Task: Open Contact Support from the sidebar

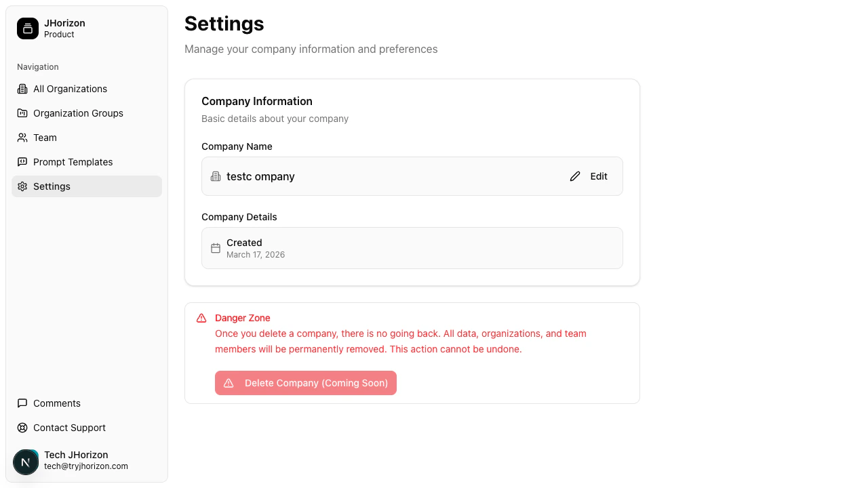Action: (68, 428)
